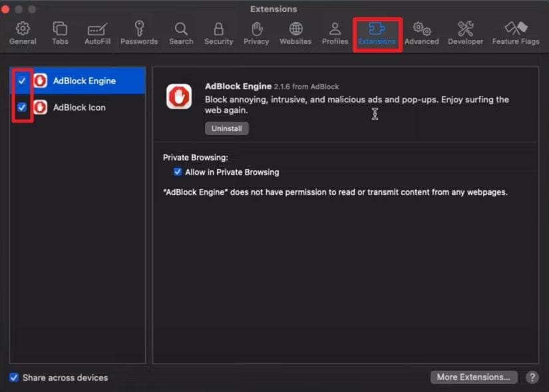Select AdBlock Engine in the sidebar list
This screenshot has width=549, height=392.
[80, 81]
